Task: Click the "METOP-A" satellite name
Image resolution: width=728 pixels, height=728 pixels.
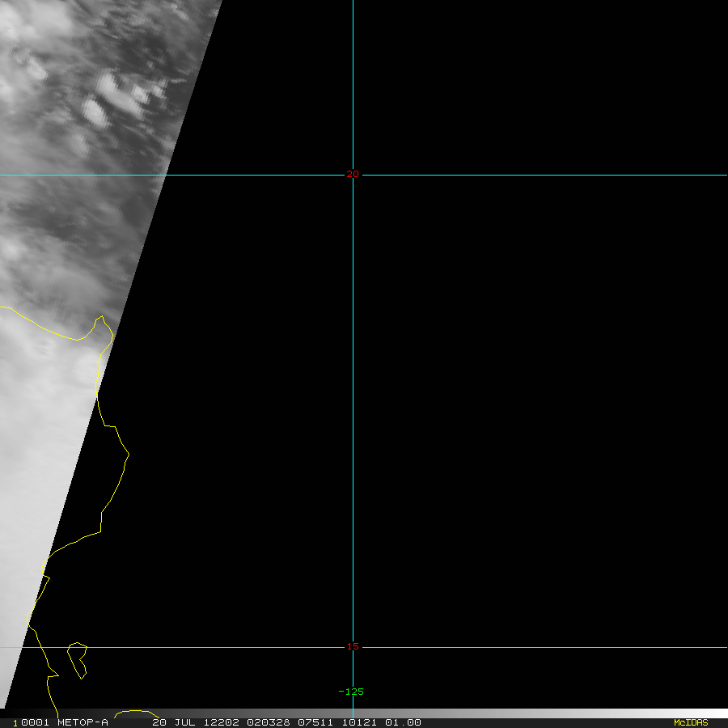Action: (x=83, y=722)
